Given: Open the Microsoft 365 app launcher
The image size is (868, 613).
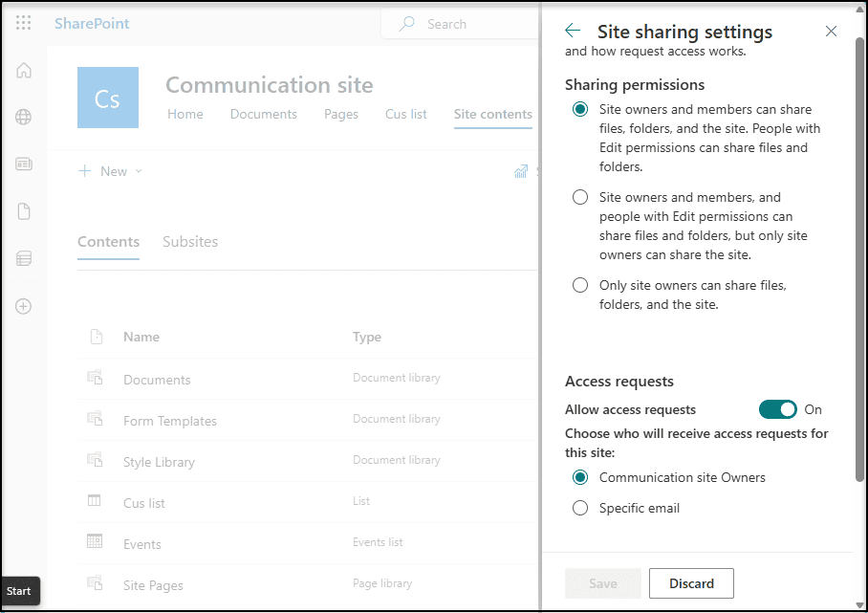Looking at the screenshot, I should click(x=23, y=22).
